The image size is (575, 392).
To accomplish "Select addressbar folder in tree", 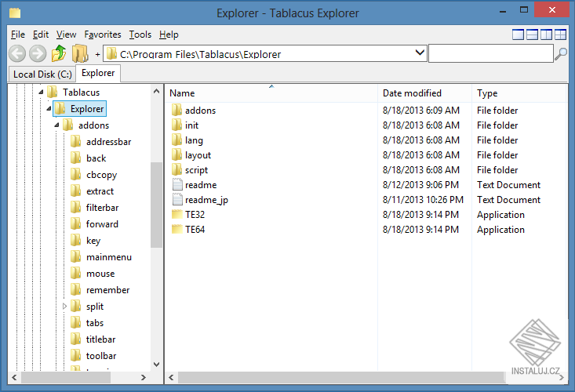I will 108,141.
